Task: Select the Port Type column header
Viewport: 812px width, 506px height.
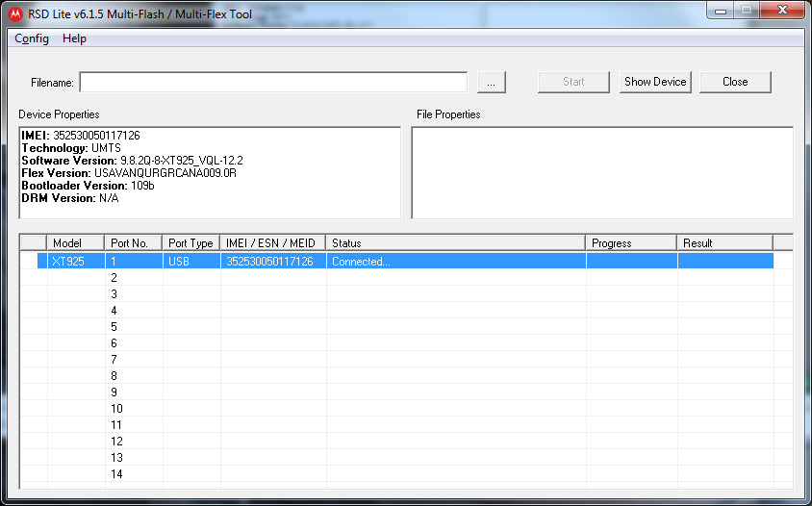Action: click(x=191, y=243)
